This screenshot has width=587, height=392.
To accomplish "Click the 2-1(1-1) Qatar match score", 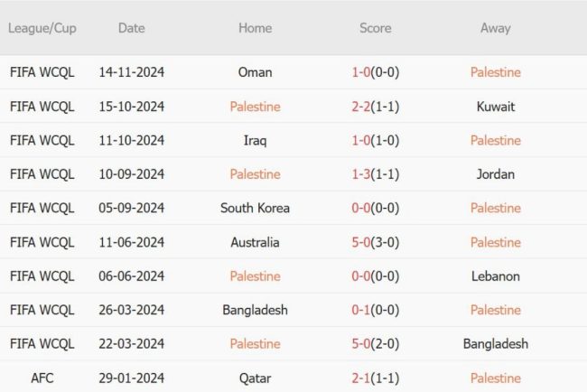I will (375, 378).
